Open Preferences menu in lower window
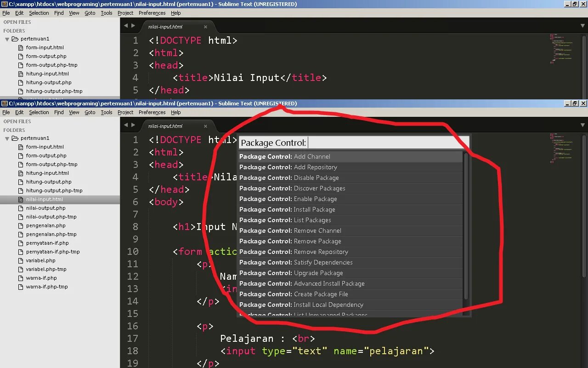This screenshot has width=588, height=368. 152,112
